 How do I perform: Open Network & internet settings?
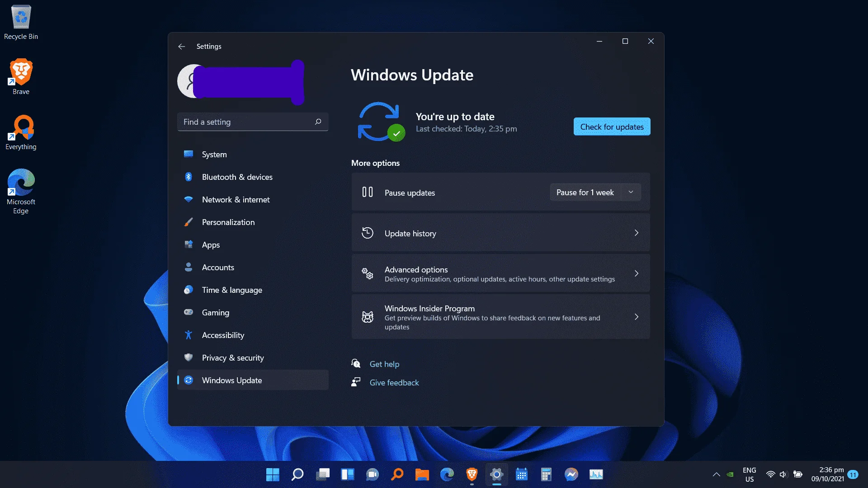253,200
